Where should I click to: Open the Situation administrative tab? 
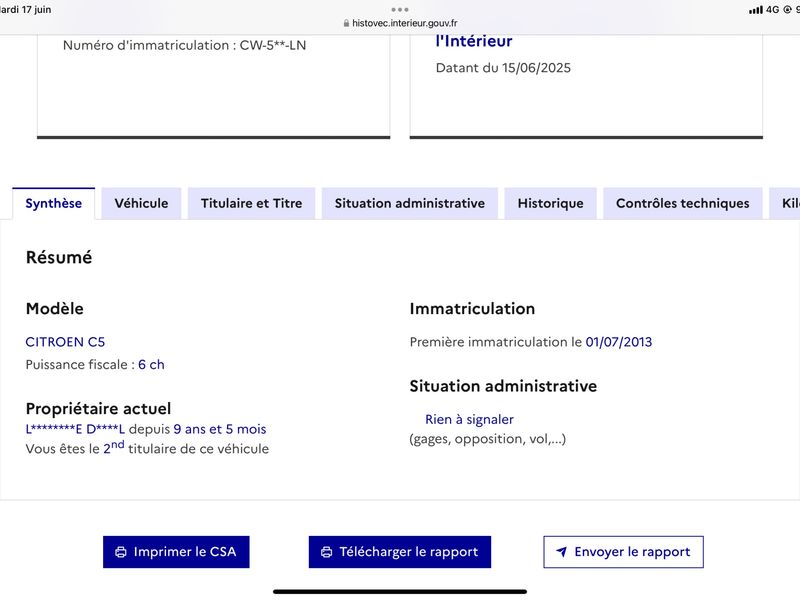pyautogui.click(x=410, y=204)
